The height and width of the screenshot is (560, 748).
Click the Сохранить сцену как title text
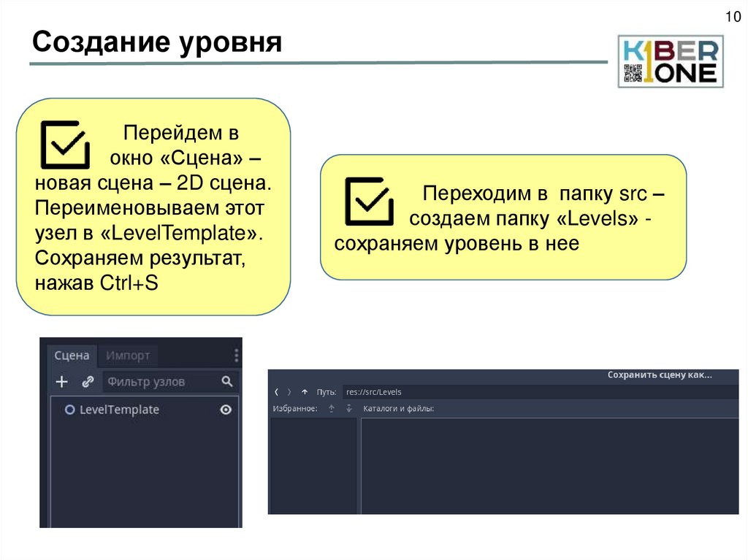tap(661, 375)
